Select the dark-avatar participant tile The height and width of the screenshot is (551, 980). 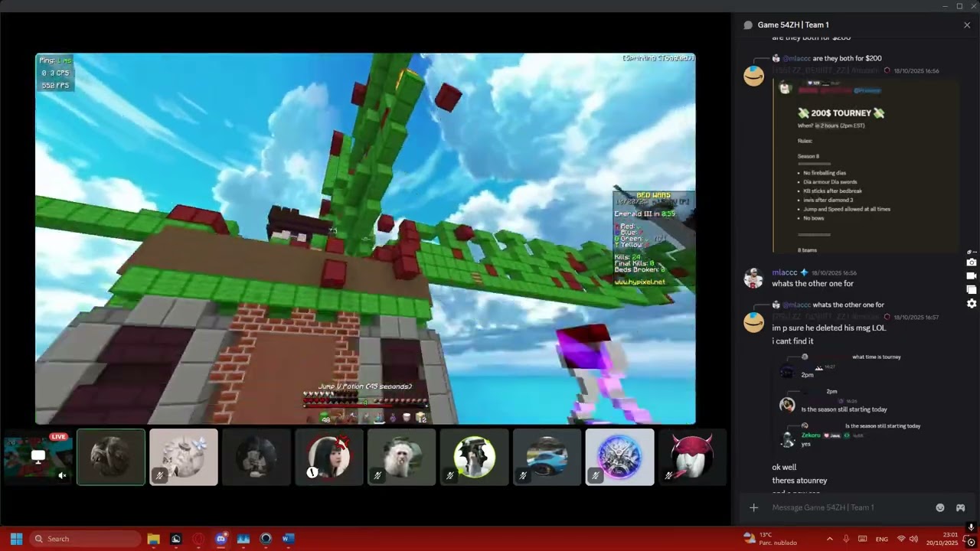(256, 457)
